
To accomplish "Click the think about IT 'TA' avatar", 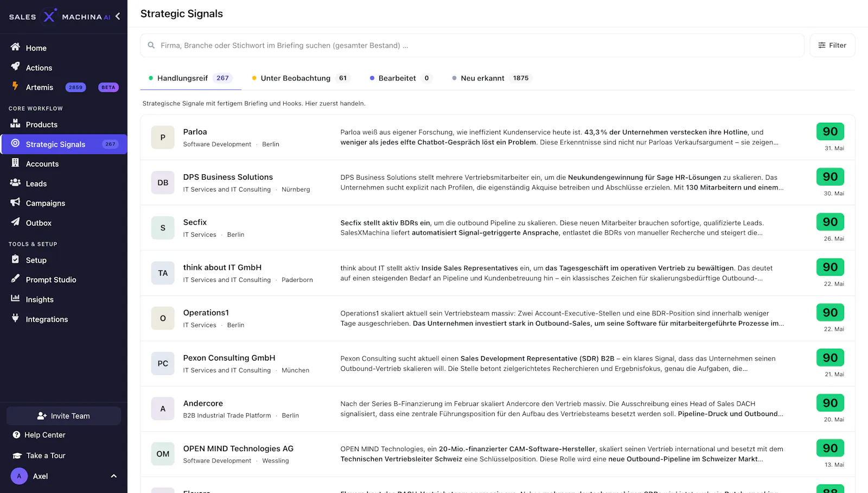I will [x=163, y=273].
